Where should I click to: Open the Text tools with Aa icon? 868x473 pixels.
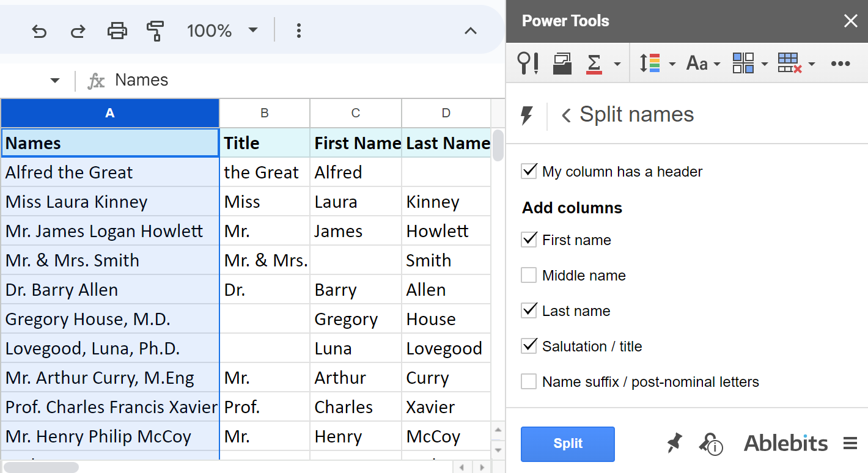coord(697,63)
